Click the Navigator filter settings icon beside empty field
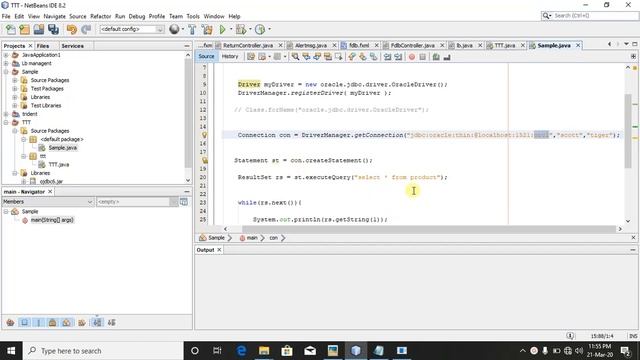The width and height of the screenshot is (640, 360). pos(184,202)
